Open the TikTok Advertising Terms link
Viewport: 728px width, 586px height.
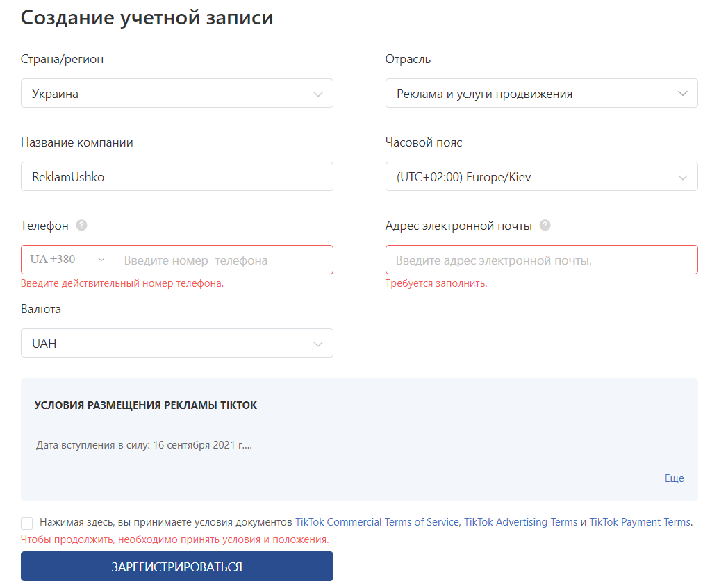tap(521, 522)
